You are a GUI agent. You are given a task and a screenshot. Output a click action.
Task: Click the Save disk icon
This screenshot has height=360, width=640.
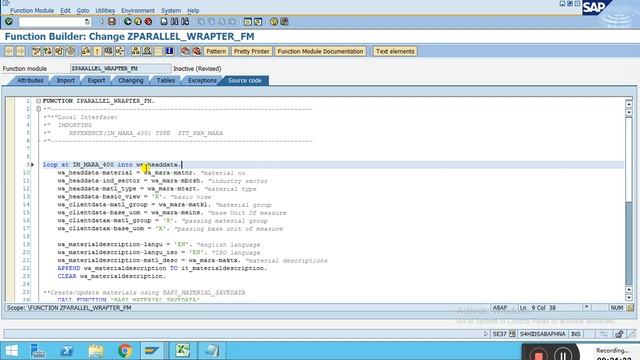112,21
